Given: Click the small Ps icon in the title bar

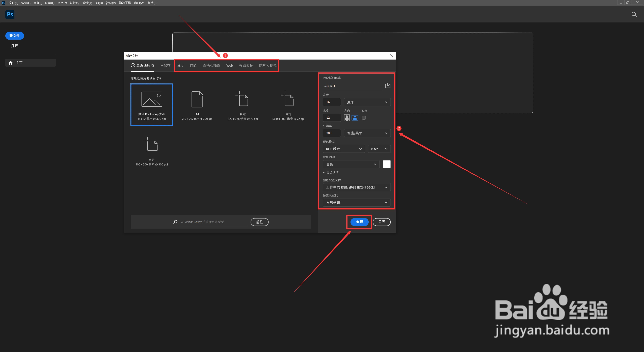Looking at the screenshot, I should [3, 3].
